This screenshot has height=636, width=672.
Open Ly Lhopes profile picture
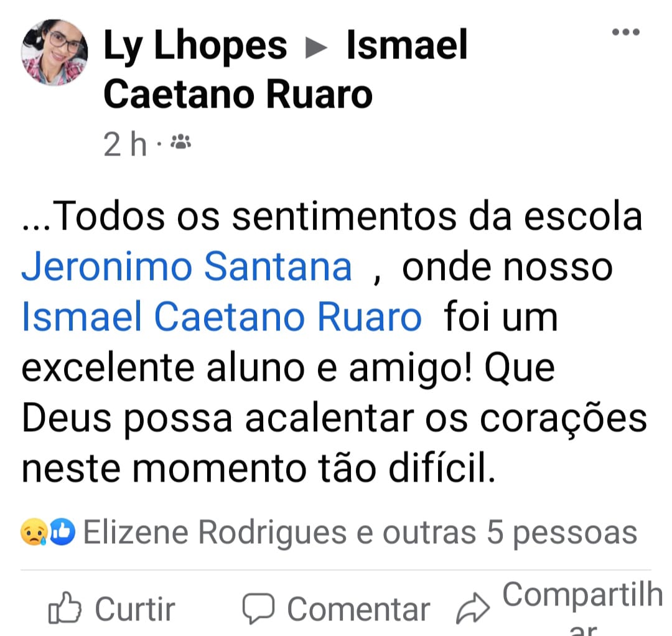[54, 52]
